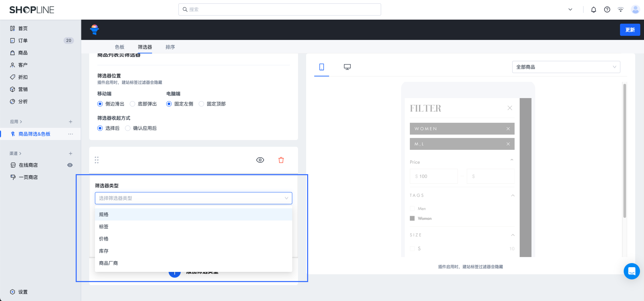This screenshot has height=301, width=644.
Task: Open the 选择筛选器类型 dropdown
Action: click(193, 198)
